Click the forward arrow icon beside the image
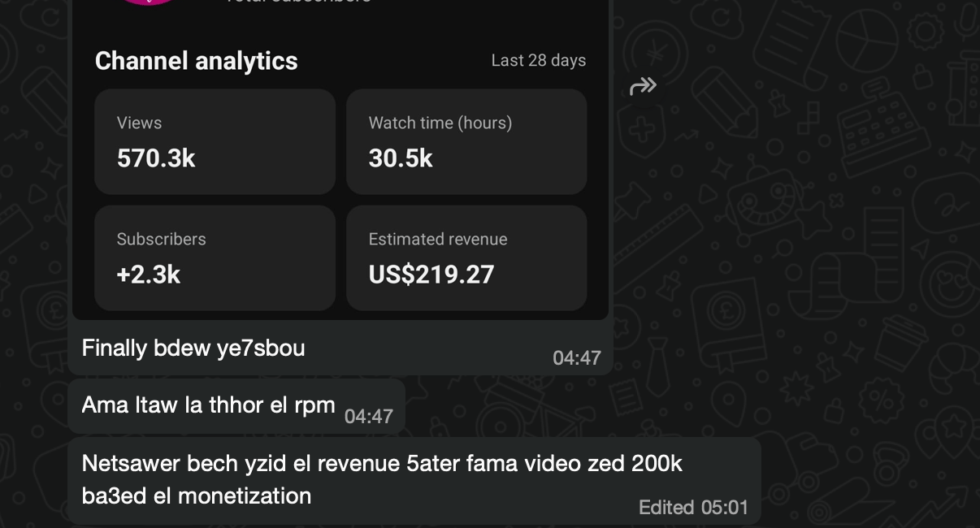This screenshot has width=980, height=528. pyautogui.click(x=643, y=86)
